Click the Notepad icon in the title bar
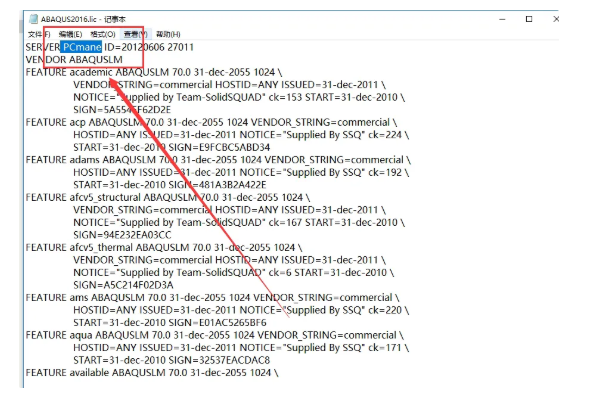 pos(34,19)
